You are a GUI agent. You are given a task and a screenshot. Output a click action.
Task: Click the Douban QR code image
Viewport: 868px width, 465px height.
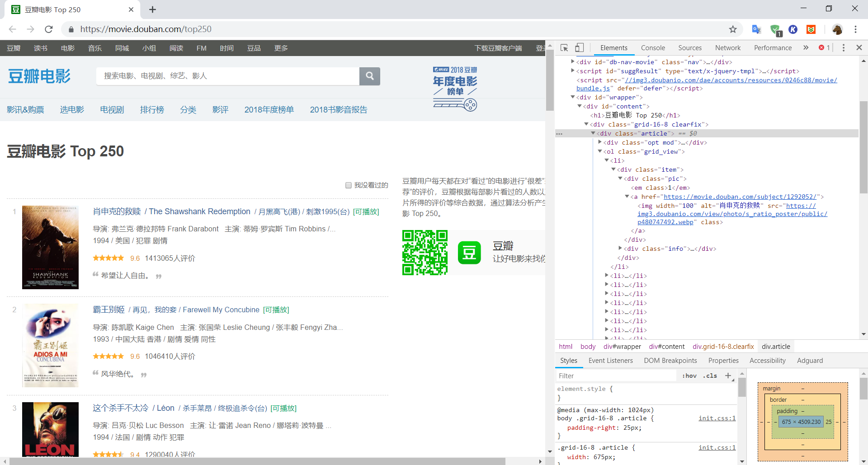425,253
